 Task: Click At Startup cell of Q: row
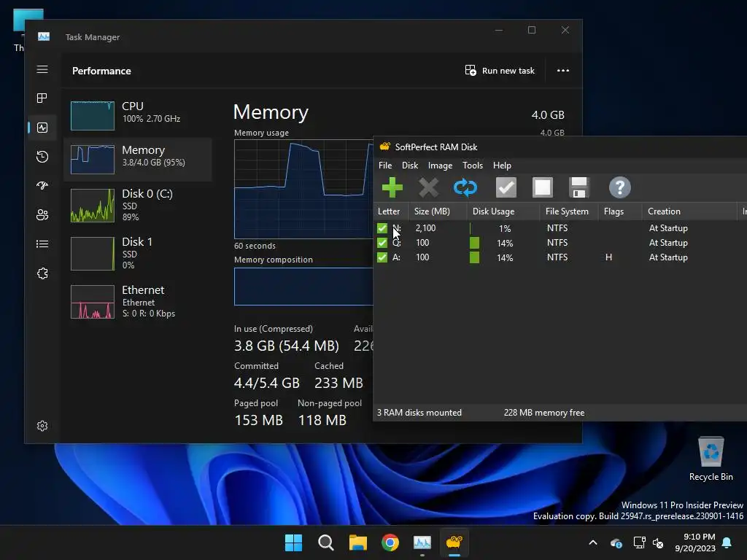click(x=668, y=243)
